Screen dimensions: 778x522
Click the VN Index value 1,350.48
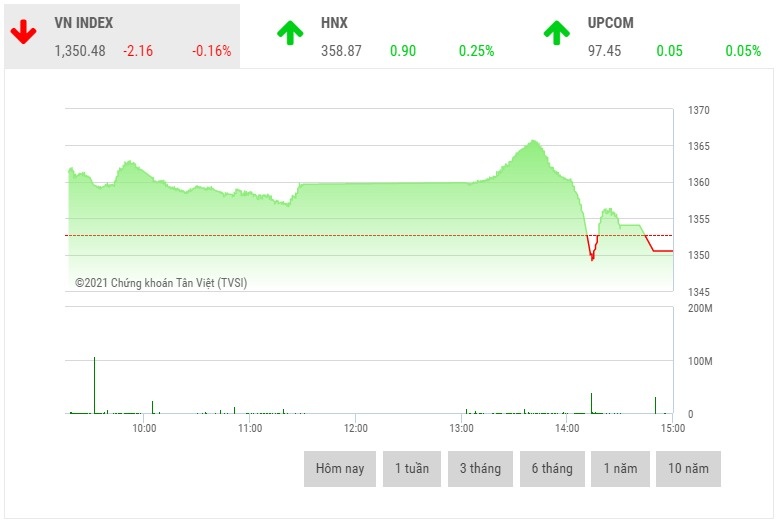pyautogui.click(x=79, y=51)
